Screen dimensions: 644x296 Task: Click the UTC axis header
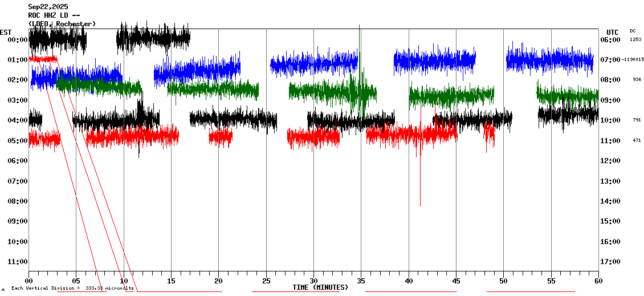pyautogui.click(x=613, y=32)
